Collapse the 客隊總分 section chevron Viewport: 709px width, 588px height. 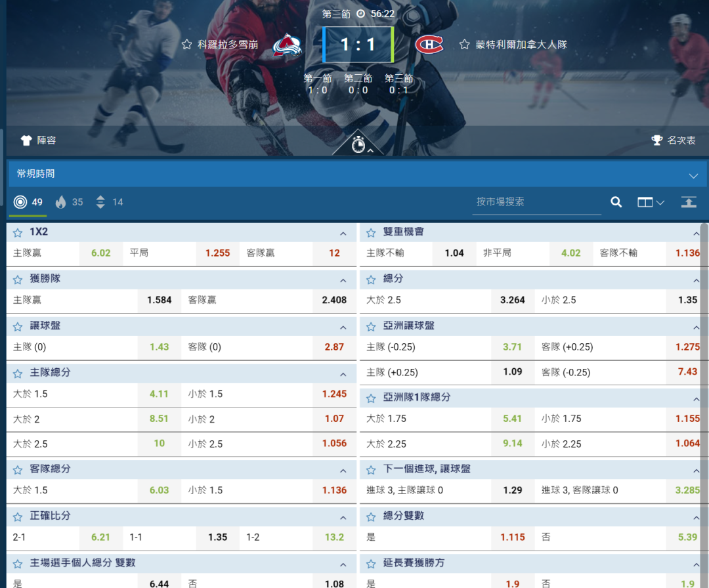point(343,471)
